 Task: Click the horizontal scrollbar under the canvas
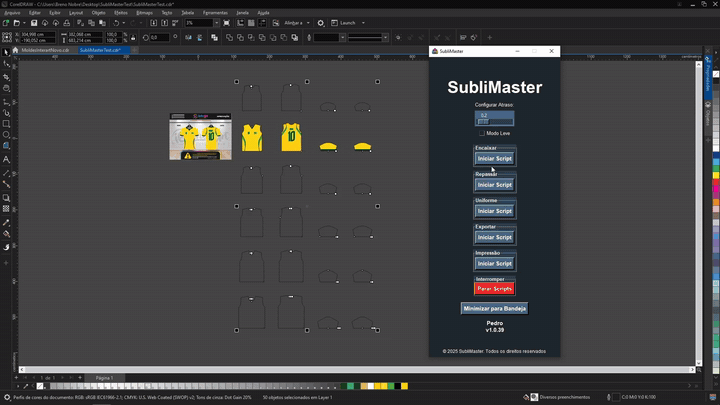pos(356,369)
